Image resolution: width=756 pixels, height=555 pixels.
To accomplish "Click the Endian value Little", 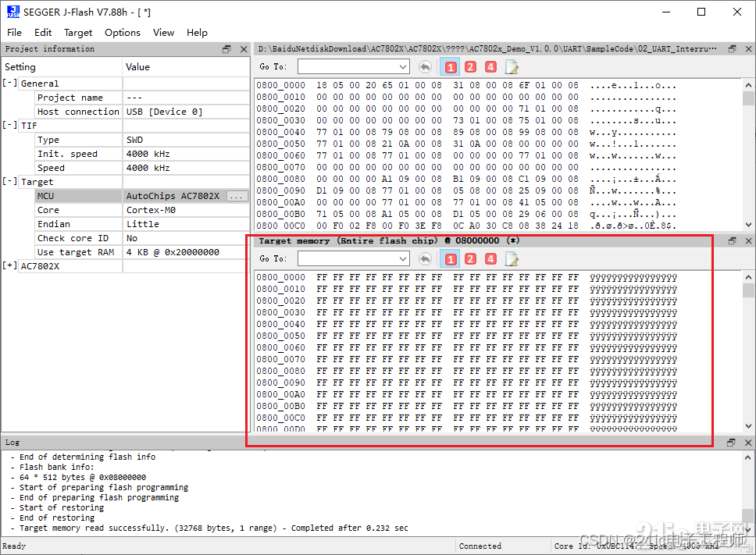I will [143, 224].
